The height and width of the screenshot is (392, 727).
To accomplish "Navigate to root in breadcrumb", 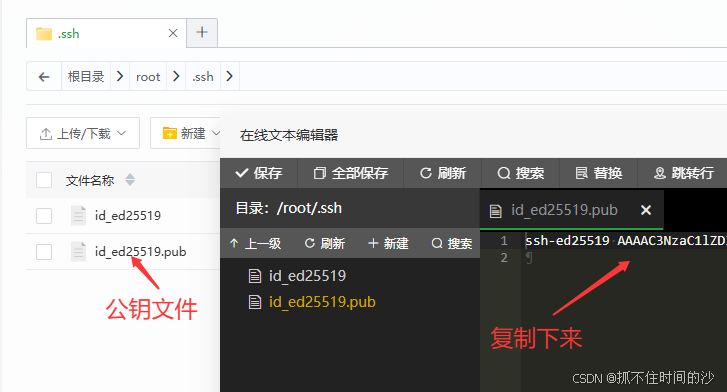I will click(148, 77).
